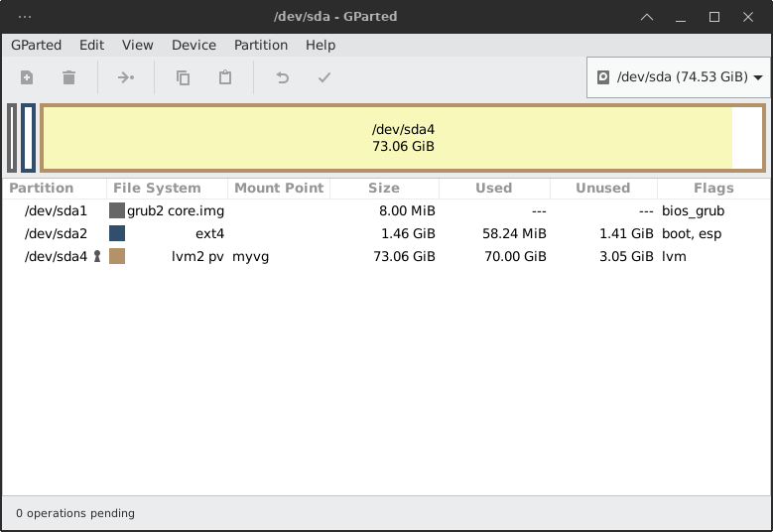Click the 1.46 GiB size value
The image size is (773, 532).
tap(408, 233)
